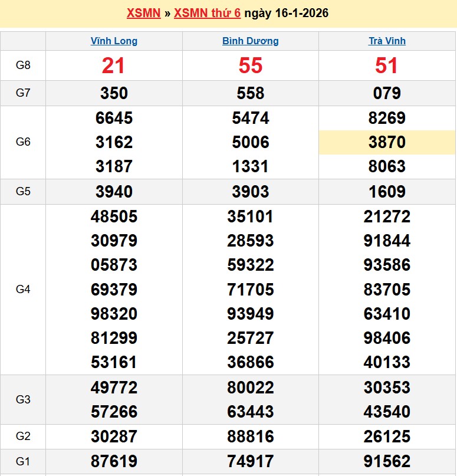Select G7 number 350 for Vĩnh Long
This screenshot has width=457, height=476.
click(x=114, y=93)
